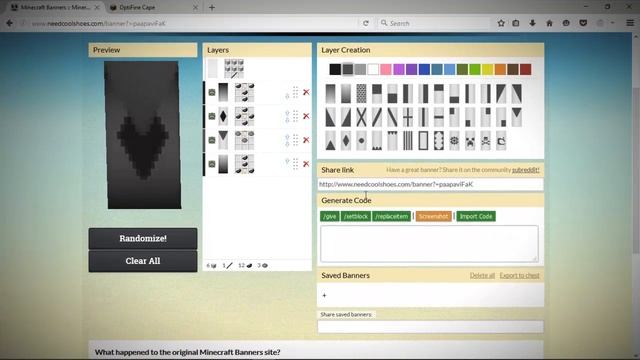This screenshot has width=640, height=360.
Task: Move the rhombus layer down one position
Action: pyautogui.click(x=287, y=120)
